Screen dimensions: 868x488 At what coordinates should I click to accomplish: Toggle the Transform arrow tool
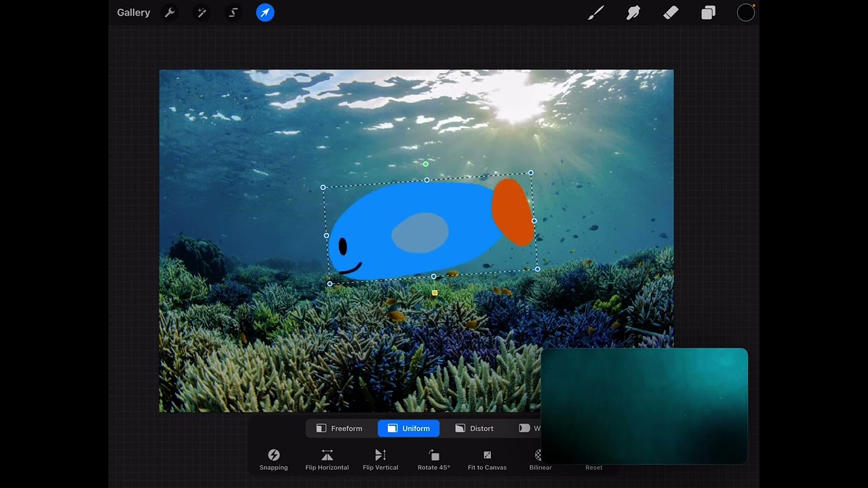click(x=265, y=13)
